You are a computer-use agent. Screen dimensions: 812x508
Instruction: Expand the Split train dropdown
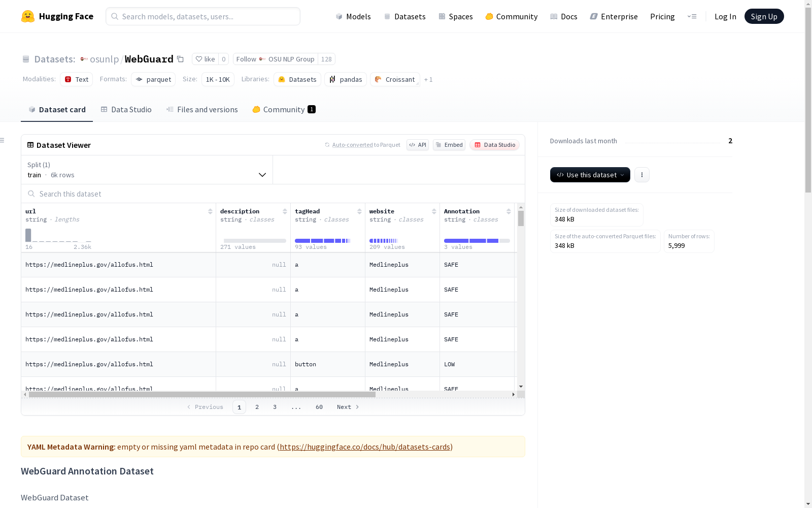pyautogui.click(x=147, y=170)
